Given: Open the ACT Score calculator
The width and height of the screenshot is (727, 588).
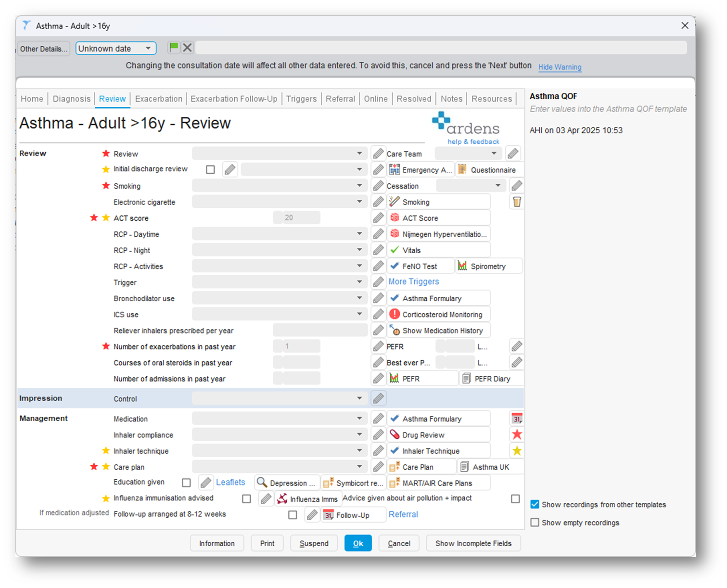Looking at the screenshot, I should coord(439,218).
